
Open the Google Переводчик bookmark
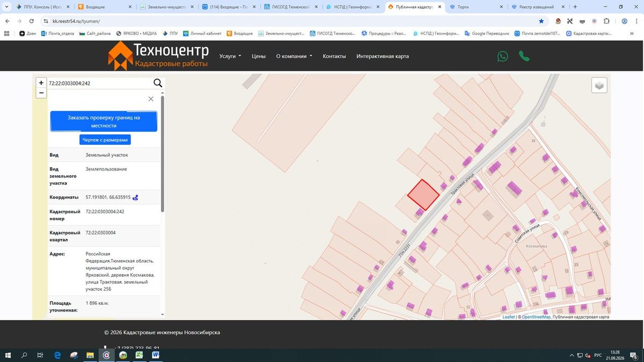(x=487, y=33)
